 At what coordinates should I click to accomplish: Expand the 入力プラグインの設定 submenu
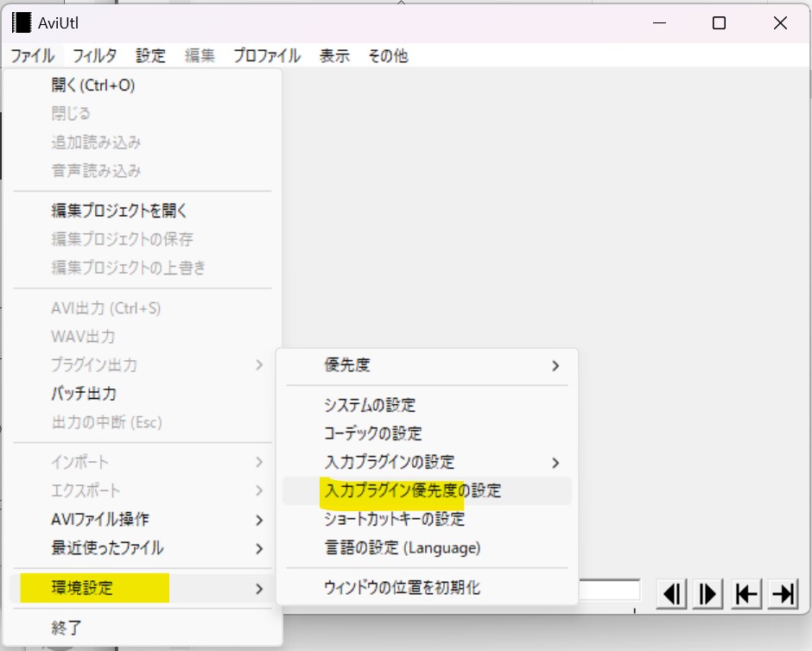(x=427, y=462)
